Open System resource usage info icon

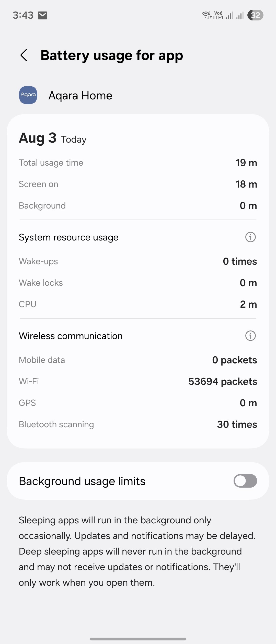click(x=250, y=237)
